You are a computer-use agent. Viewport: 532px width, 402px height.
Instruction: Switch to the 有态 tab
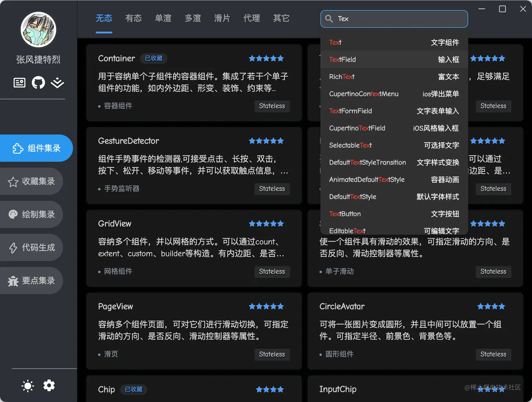pyautogui.click(x=133, y=18)
